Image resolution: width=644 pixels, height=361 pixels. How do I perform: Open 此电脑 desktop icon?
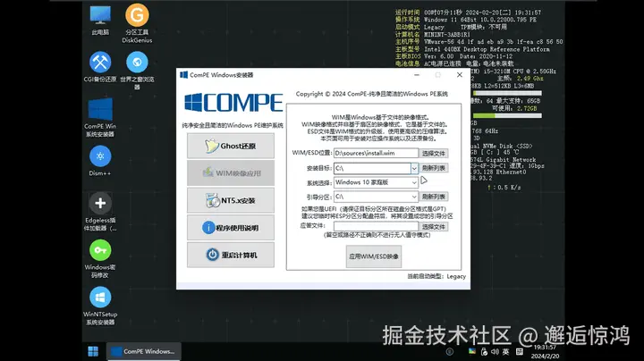click(x=100, y=21)
